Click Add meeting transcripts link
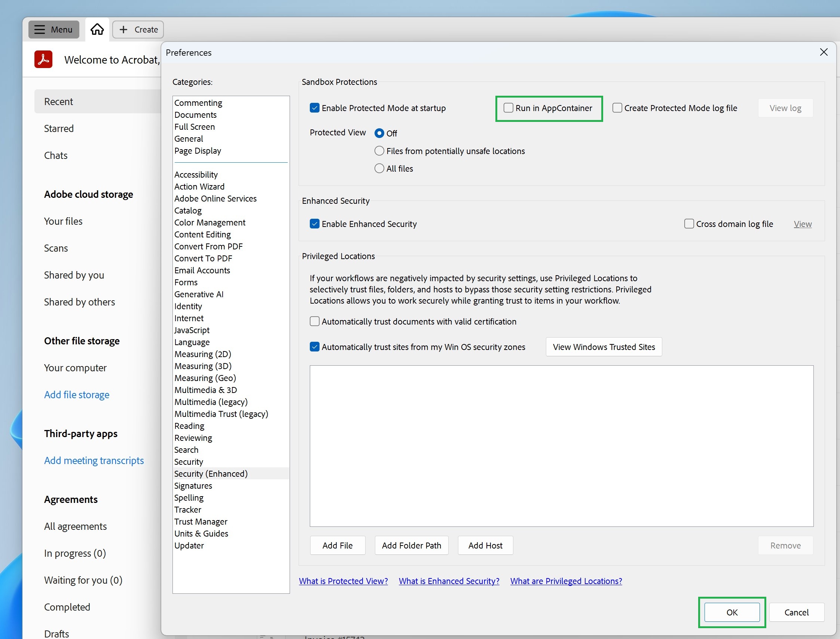Image resolution: width=840 pixels, height=639 pixels. point(94,461)
